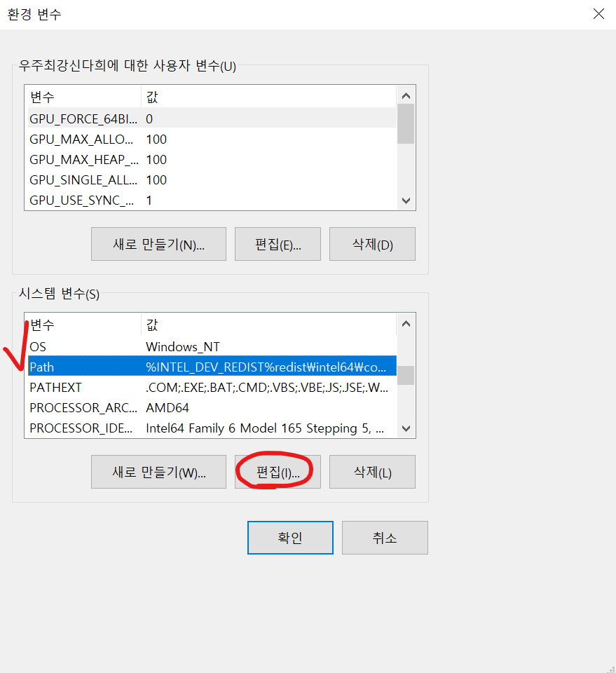616x673 pixels.
Task: Select the GPU_USE_SYNC_... user variable row
Action: click(x=212, y=200)
